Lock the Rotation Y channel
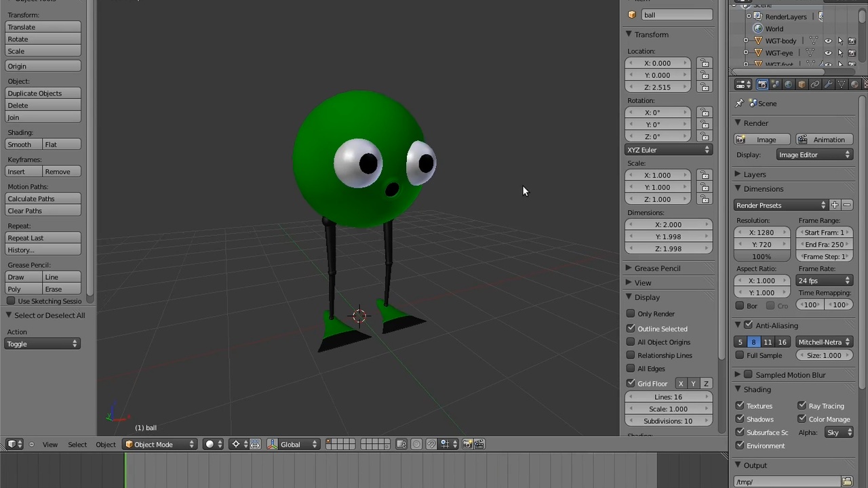 (x=705, y=125)
